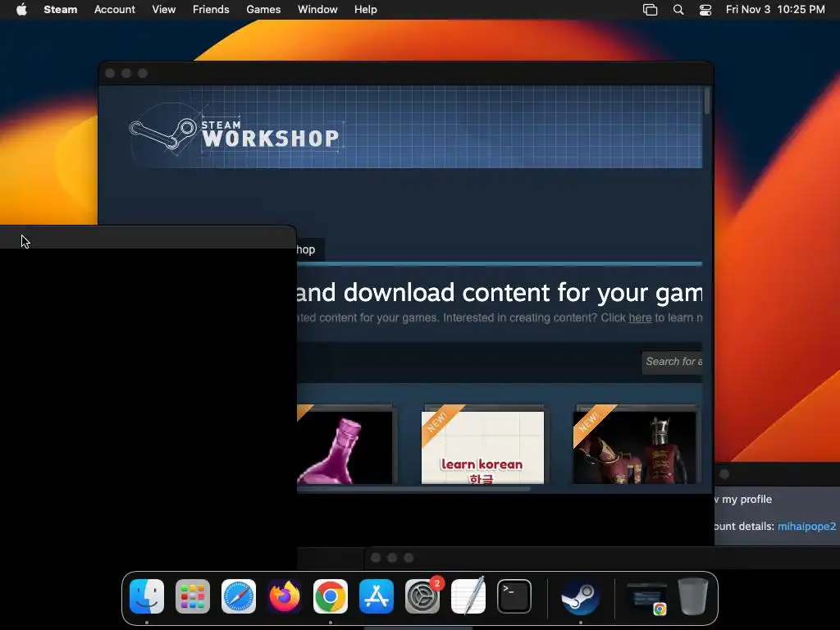Viewport: 840px width, 630px height.
Task: Launch Safari from the Dock
Action: click(x=239, y=596)
